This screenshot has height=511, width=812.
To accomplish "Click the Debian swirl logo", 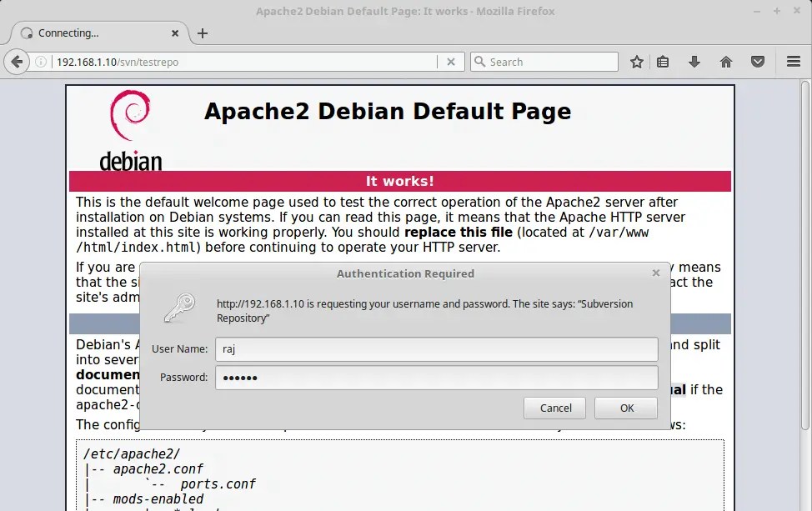I will (129, 115).
